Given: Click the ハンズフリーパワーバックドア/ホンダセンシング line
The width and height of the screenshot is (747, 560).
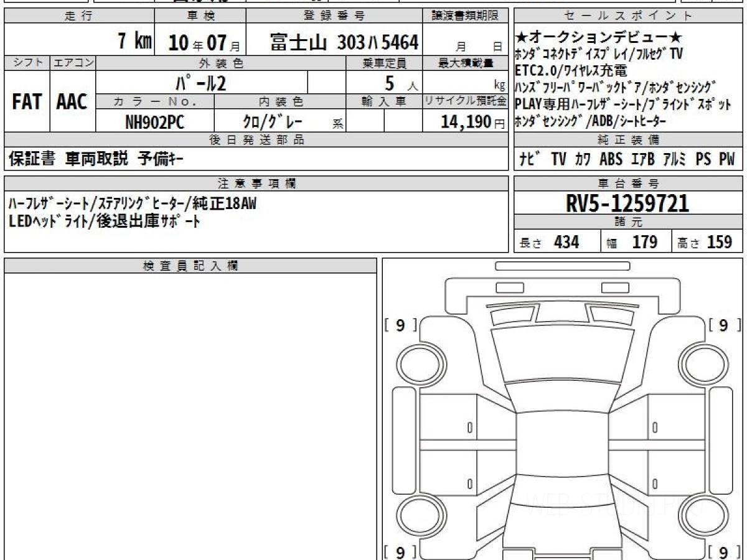Looking at the screenshot, I should coord(615,87).
